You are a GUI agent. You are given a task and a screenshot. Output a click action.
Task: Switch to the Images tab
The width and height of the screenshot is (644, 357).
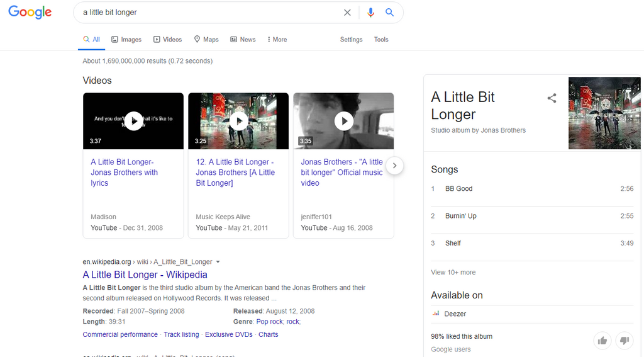pyautogui.click(x=126, y=40)
